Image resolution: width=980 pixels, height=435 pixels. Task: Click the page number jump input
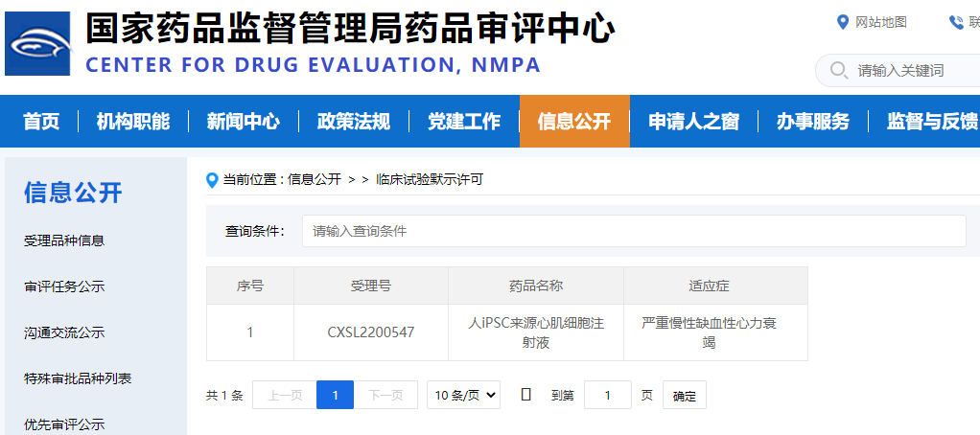point(608,395)
